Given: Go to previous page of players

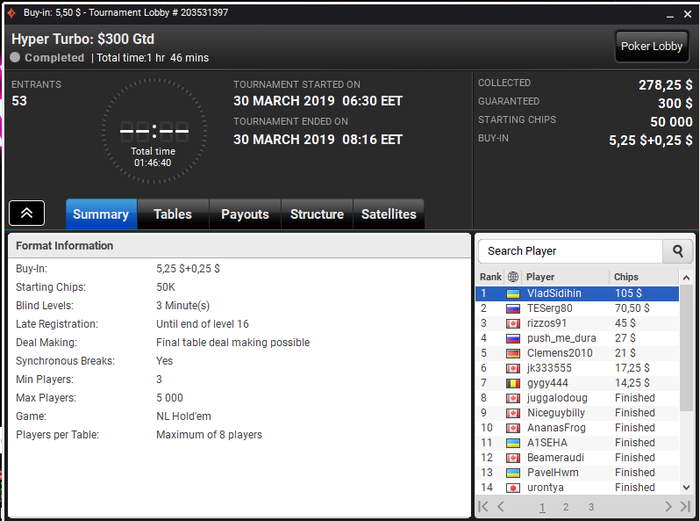Looking at the screenshot, I should click(501, 506).
